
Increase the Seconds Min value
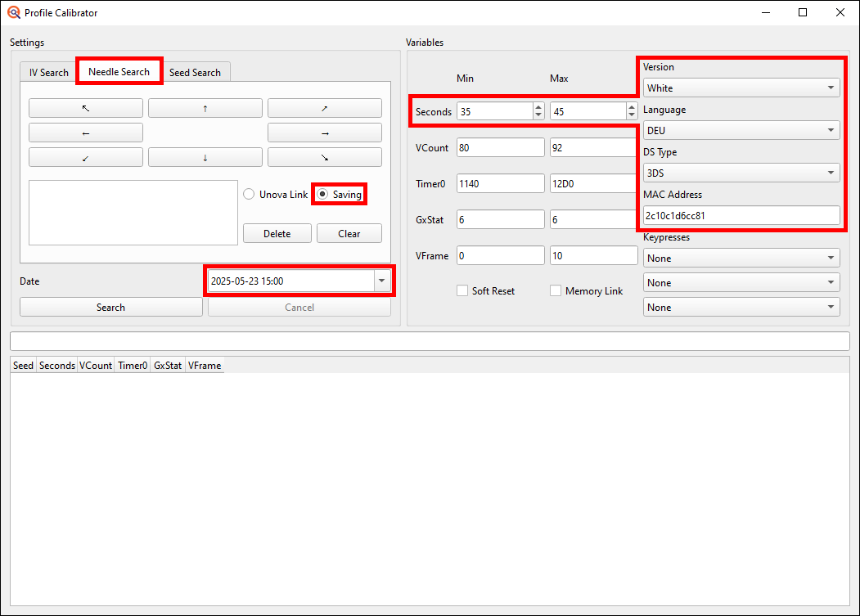(x=538, y=107)
